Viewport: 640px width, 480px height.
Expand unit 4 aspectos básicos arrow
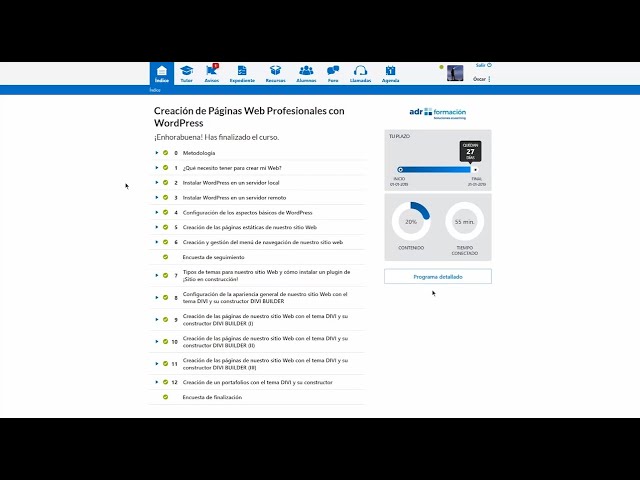click(x=157, y=212)
